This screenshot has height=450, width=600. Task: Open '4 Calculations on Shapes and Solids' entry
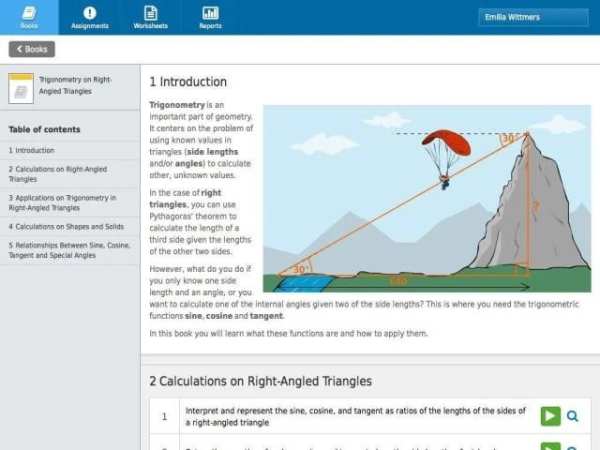point(70,227)
